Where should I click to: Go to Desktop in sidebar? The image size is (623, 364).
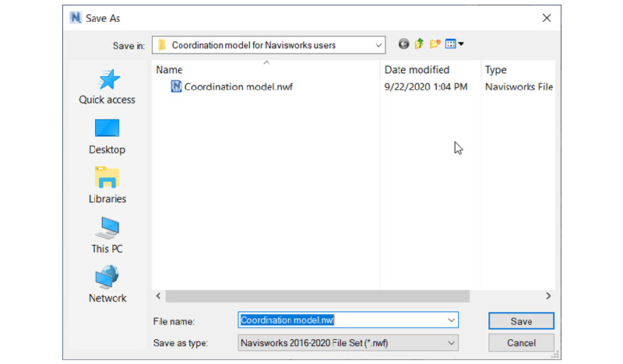coord(107,136)
